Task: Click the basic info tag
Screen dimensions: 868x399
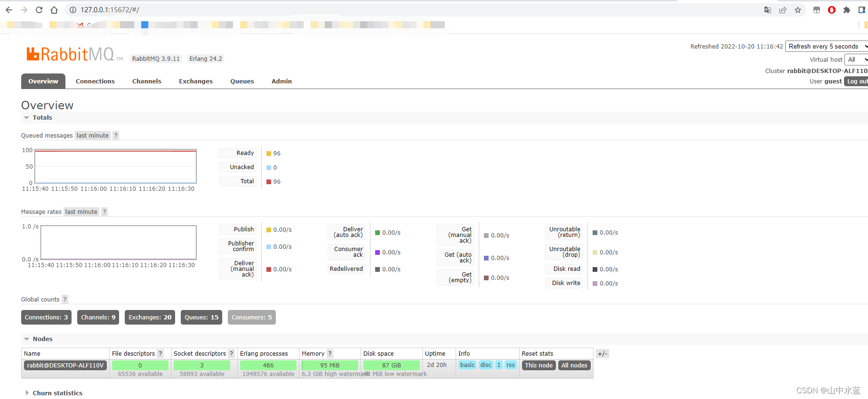Action: [x=467, y=365]
